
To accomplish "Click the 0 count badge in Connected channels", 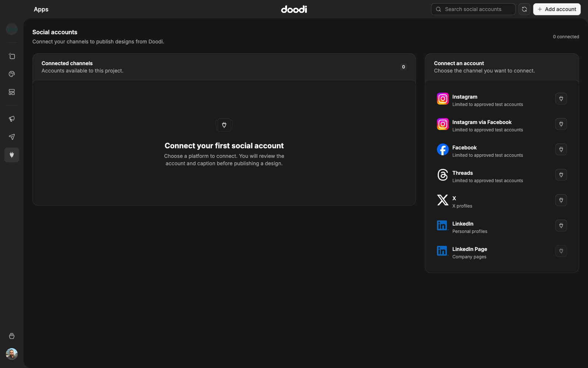I will pyautogui.click(x=404, y=67).
